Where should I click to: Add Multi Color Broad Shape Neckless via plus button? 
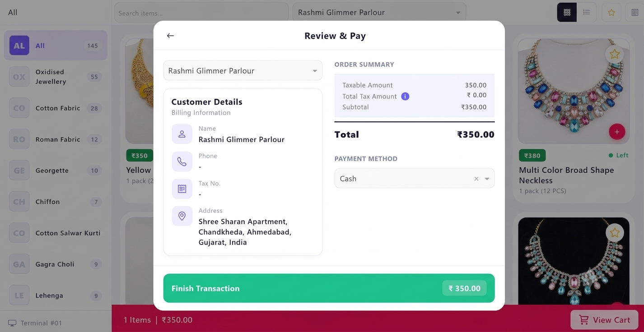tap(617, 132)
